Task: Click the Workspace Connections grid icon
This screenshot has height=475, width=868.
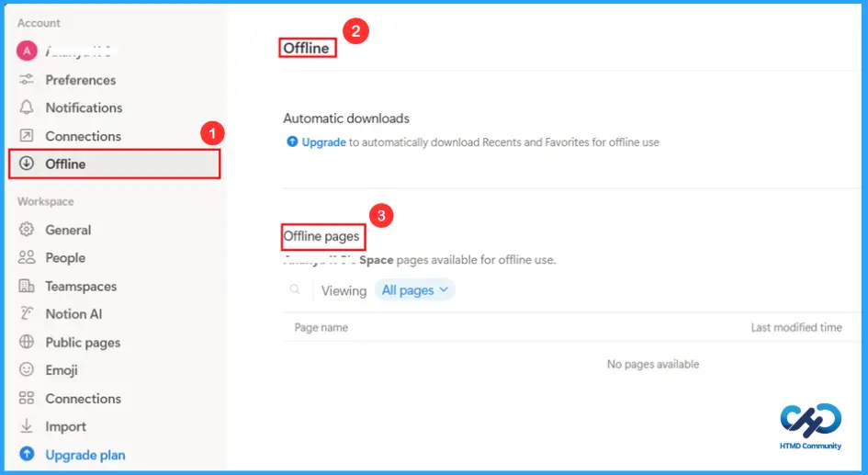Action: coord(26,398)
